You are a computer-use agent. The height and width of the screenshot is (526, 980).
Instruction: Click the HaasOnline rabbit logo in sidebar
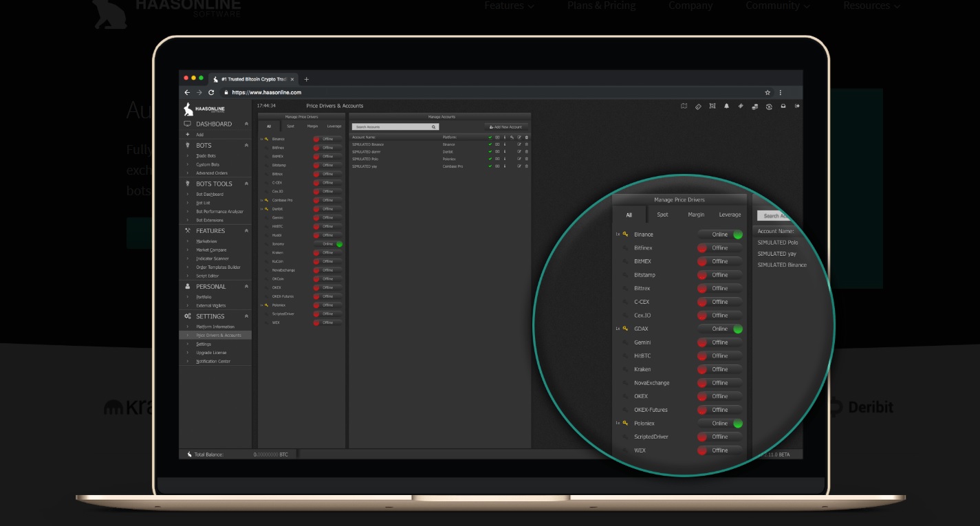tap(188, 109)
